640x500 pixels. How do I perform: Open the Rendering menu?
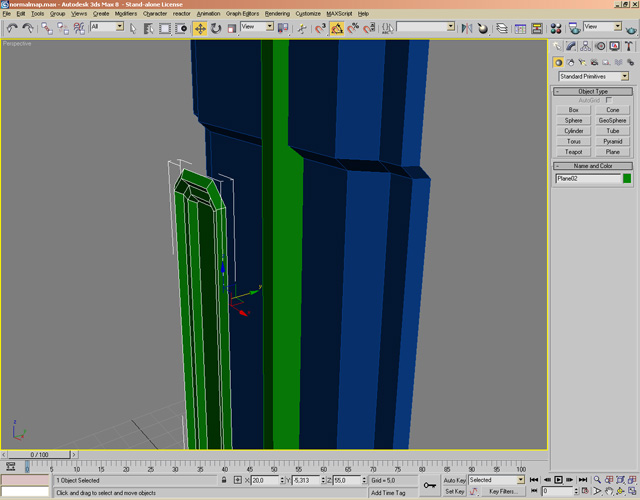tap(277, 14)
